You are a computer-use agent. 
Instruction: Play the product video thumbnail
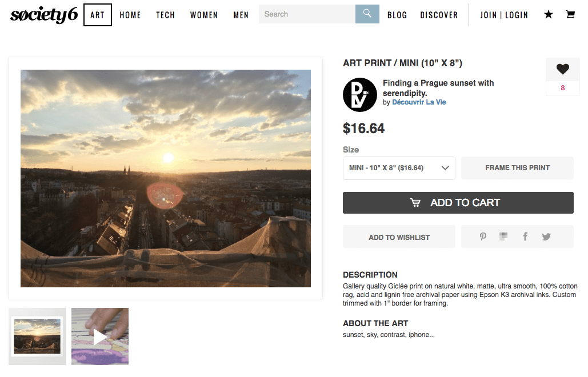[x=100, y=336]
